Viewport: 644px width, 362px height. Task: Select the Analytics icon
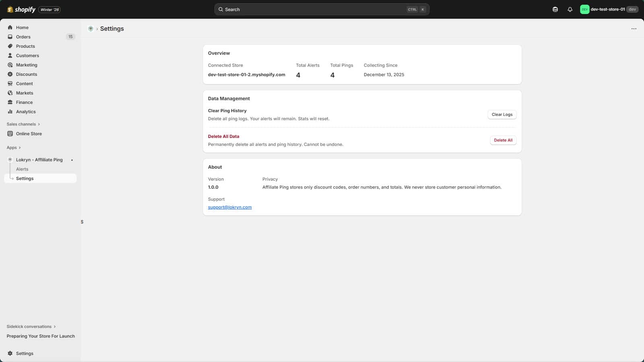10,111
